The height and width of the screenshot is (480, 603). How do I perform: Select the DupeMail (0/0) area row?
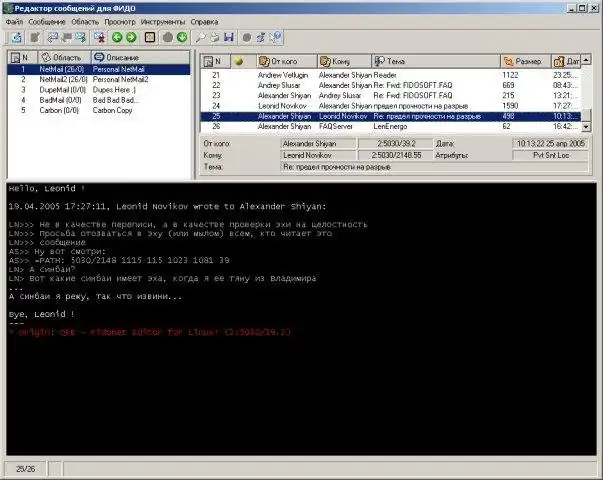point(99,90)
